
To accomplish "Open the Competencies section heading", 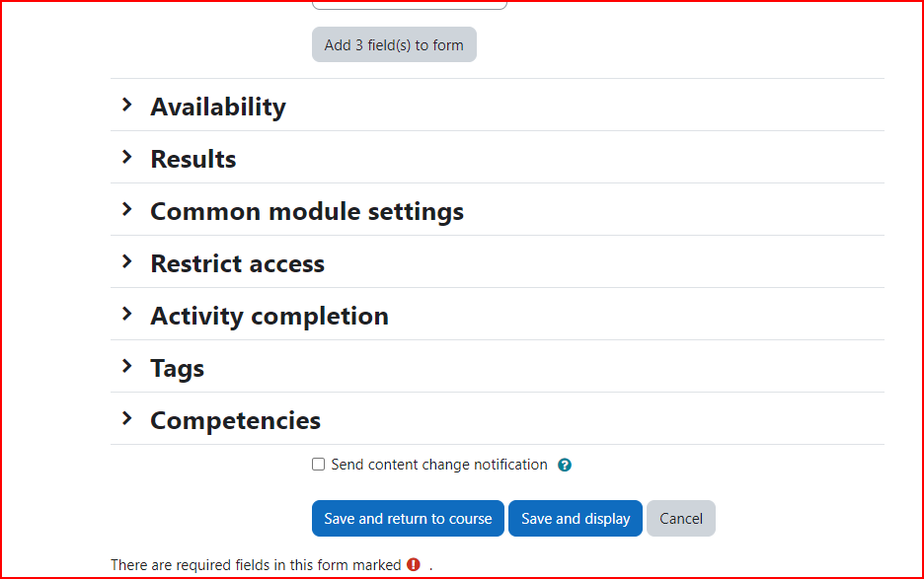I will (236, 420).
